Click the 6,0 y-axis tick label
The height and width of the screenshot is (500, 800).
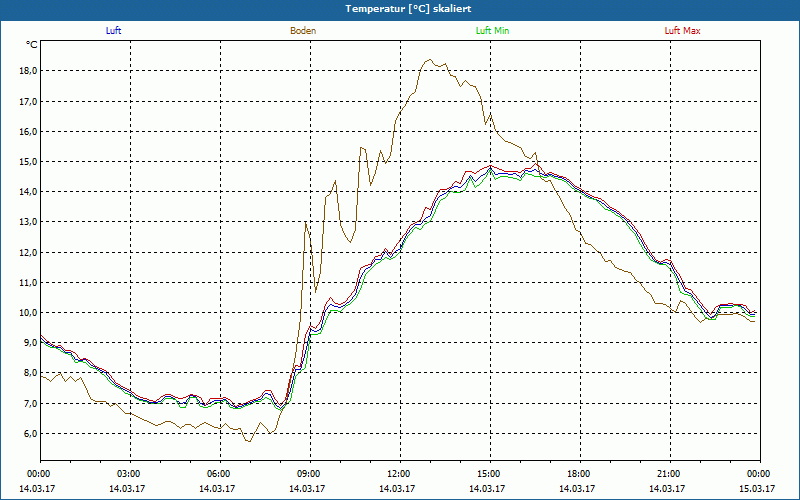coord(29,433)
